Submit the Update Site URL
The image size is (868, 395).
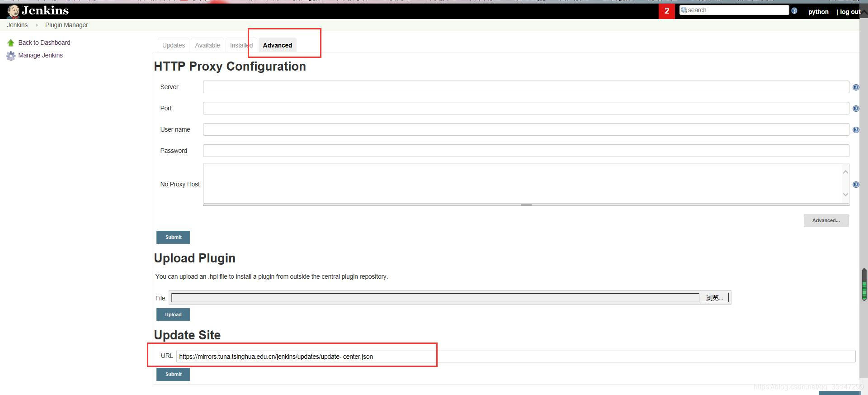(x=173, y=374)
